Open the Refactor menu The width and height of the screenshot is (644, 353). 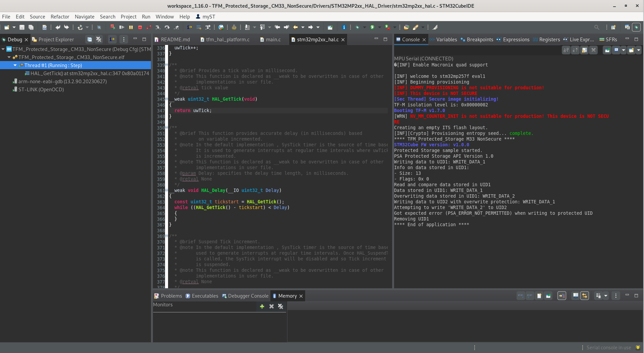coord(60,16)
